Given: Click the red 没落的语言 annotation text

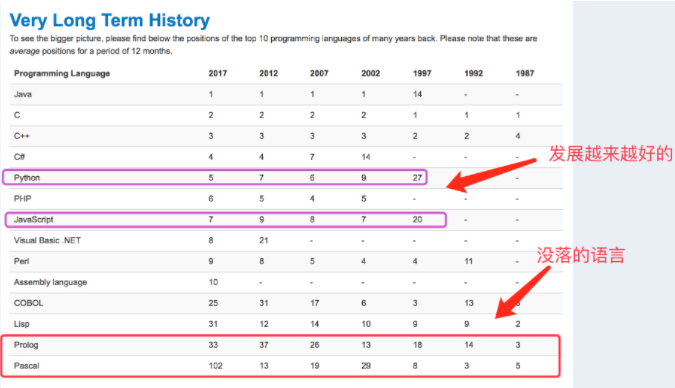Looking at the screenshot, I should coord(580,255).
